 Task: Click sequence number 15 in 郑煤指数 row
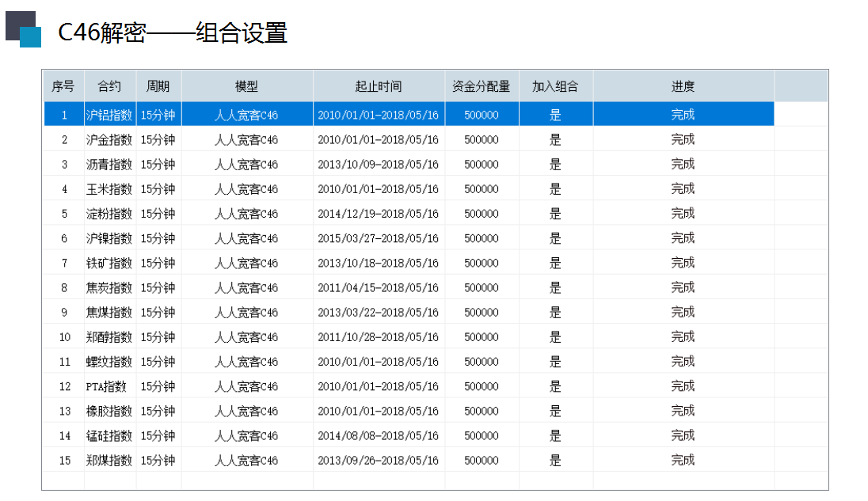pos(64,460)
